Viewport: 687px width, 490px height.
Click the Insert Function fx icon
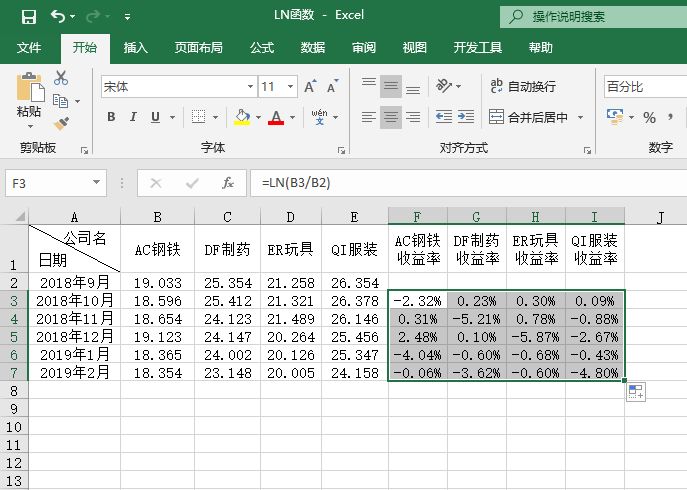pyautogui.click(x=228, y=183)
